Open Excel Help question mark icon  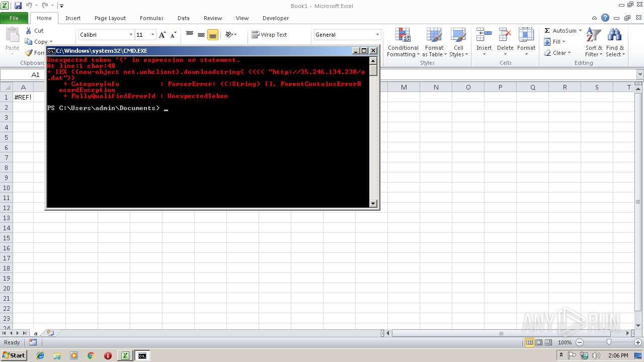[x=605, y=18]
